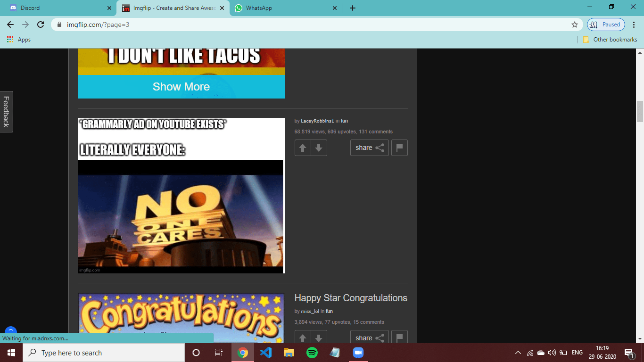Screen dimensions: 644x362
Task: Downvote the Happy Star Congratulations post
Action: tap(319, 337)
